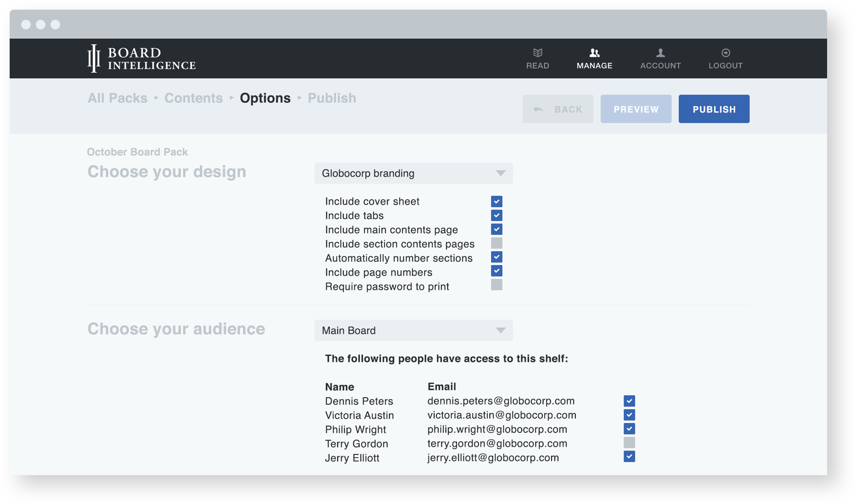This screenshot has width=856, height=504.
Task: Click the Board Intelligence logo
Action: click(141, 58)
